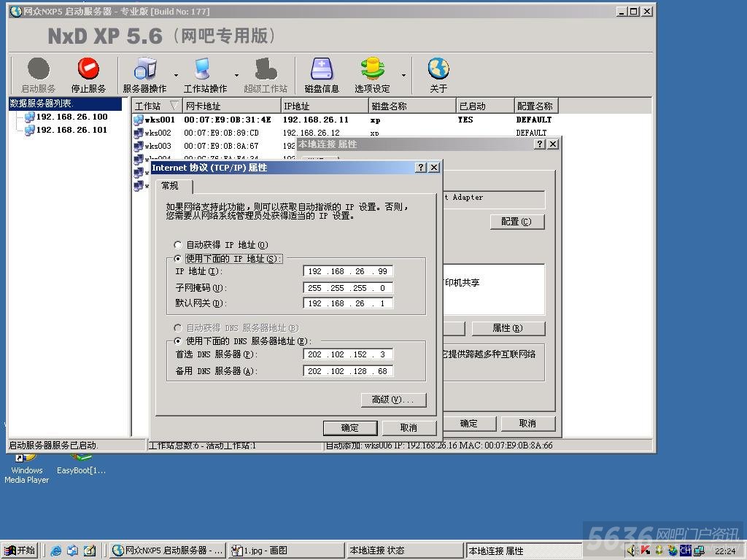Open the 开始 Start menu

click(x=20, y=551)
